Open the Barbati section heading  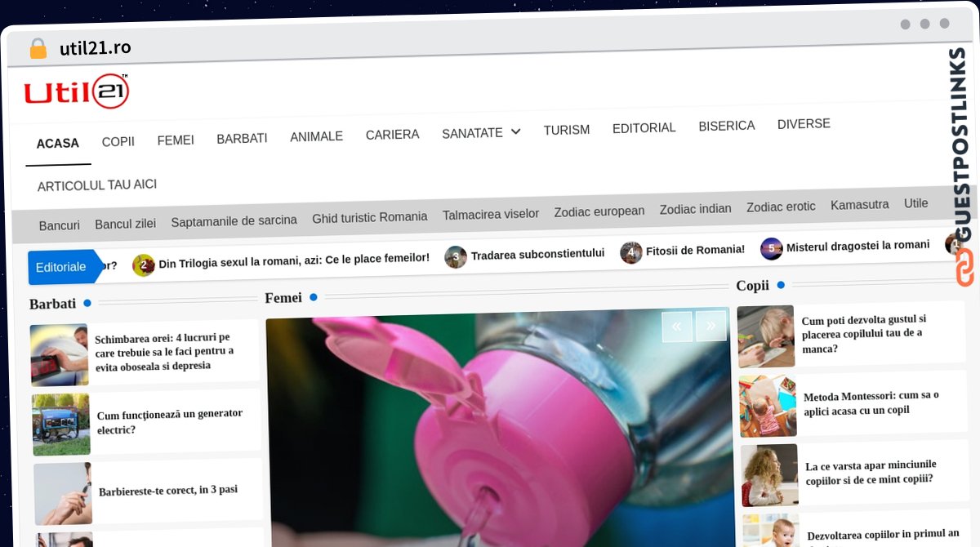coord(52,304)
